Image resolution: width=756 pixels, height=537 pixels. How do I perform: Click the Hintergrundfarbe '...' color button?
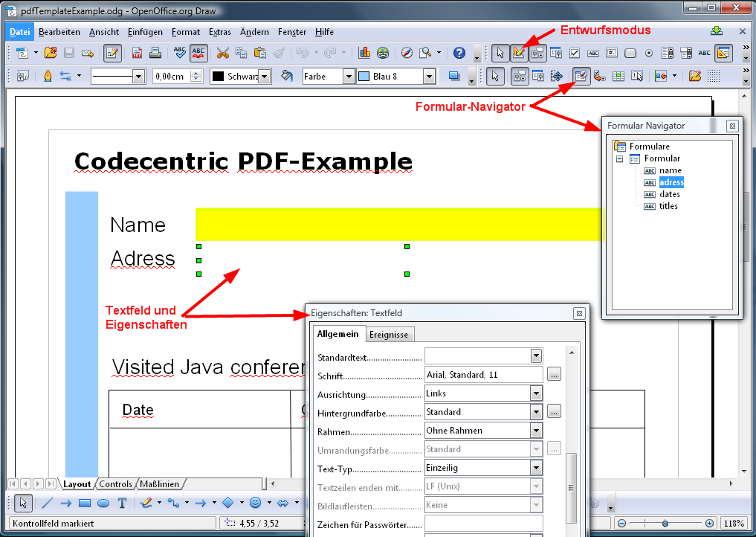[x=554, y=412]
